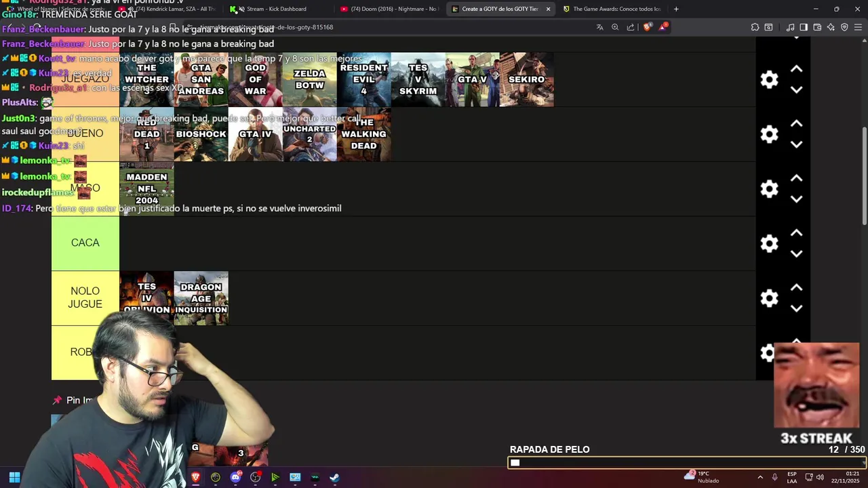Image resolution: width=868 pixels, height=488 pixels.
Task: Open settings gear for the NOLO JUGUE tier row
Action: 769,298
